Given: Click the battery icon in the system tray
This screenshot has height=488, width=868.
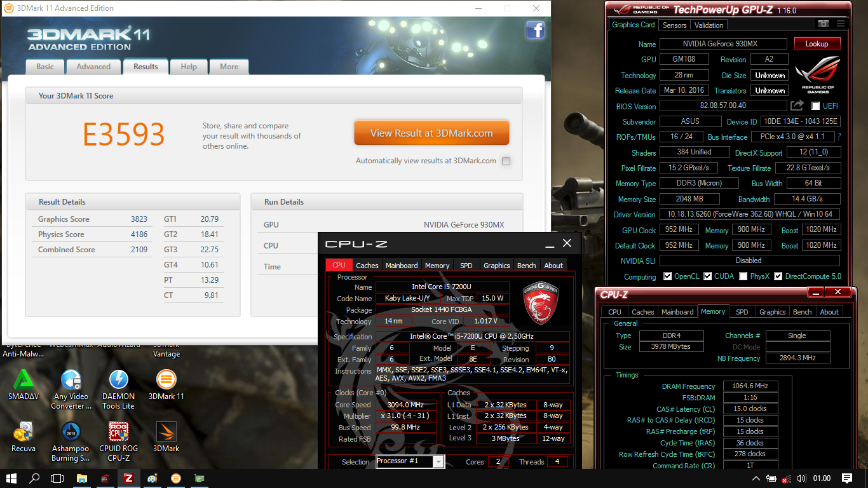Looking at the screenshot, I should pyautogui.click(x=771, y=478).
